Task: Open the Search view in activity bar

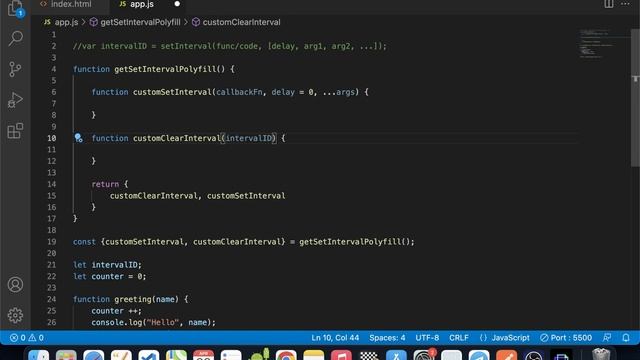Action: click(15, 38)
